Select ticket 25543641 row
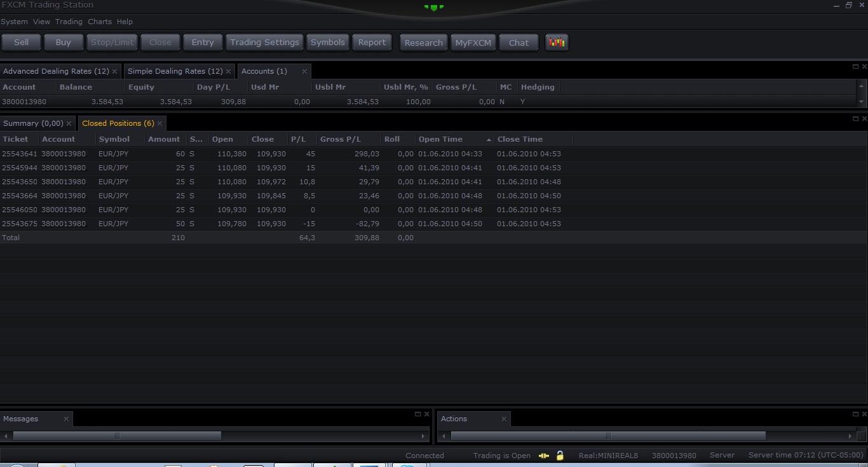868x467 pixels. [x=434, y=154]
